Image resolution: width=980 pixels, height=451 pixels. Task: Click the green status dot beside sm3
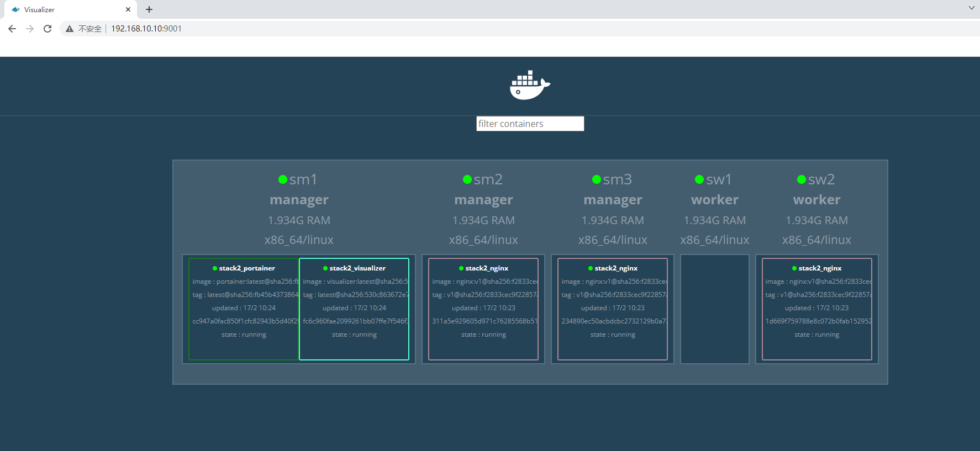point(597,179)
